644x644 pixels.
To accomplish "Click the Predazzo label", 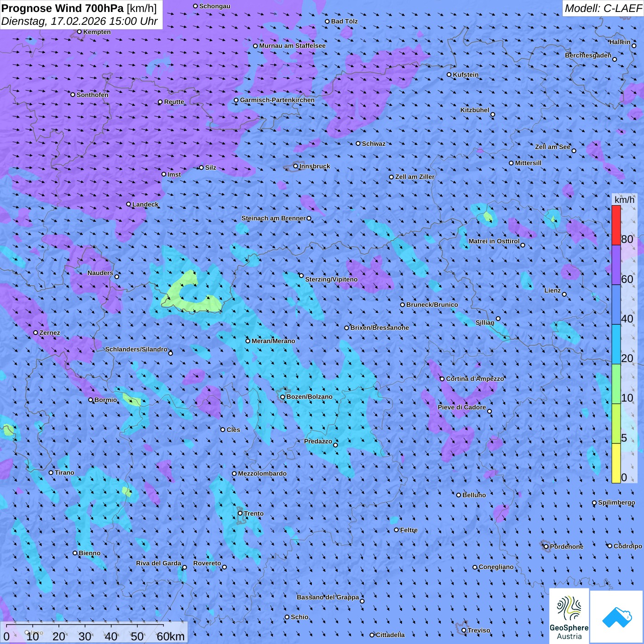I will [318, 441].
